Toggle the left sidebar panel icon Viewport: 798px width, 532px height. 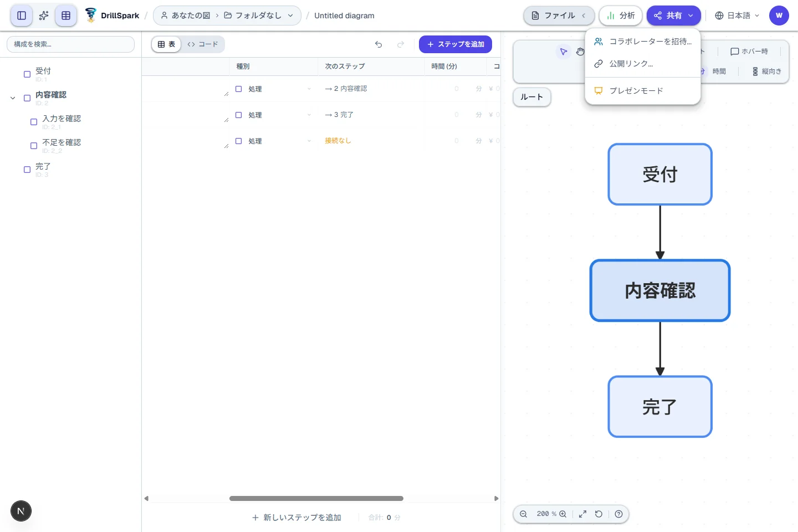(22, 16)
